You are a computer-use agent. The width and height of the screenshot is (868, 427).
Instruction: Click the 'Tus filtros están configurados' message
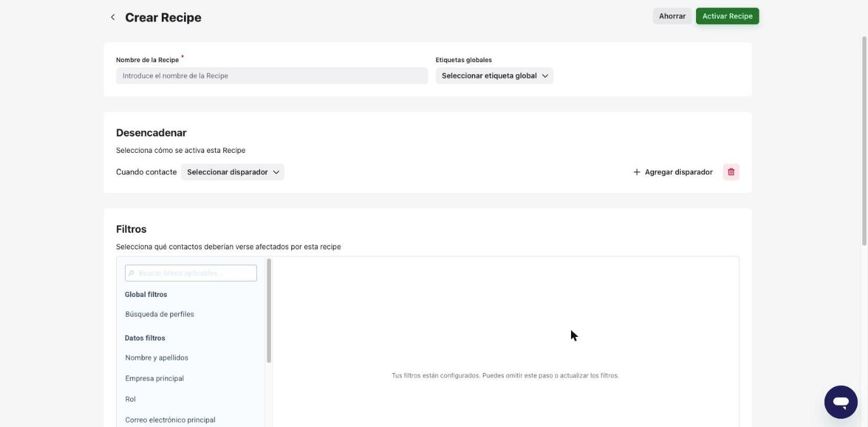tap(505, 376)
